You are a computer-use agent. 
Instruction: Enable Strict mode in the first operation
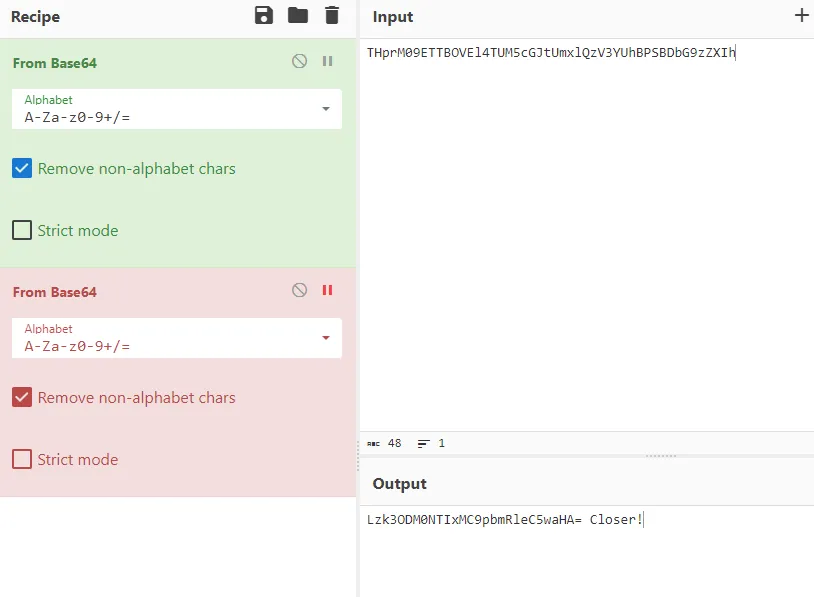[22, 230]
